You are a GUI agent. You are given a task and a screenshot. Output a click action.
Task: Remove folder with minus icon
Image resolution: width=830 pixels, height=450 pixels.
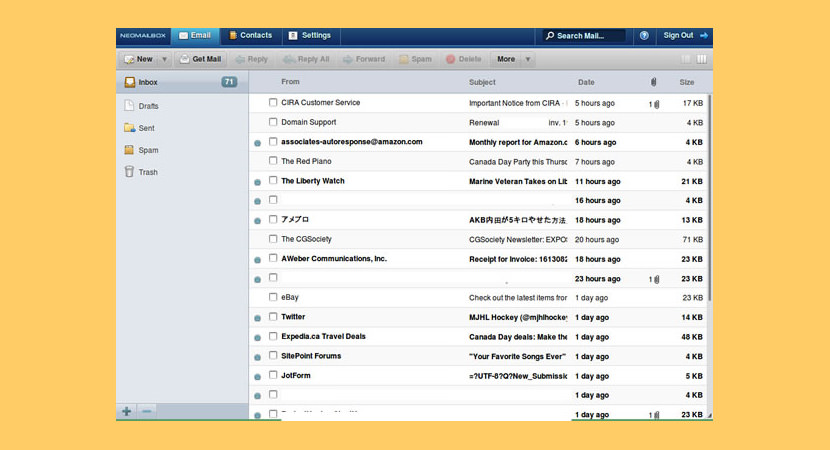pyautogui.click(x=147, y=411)
